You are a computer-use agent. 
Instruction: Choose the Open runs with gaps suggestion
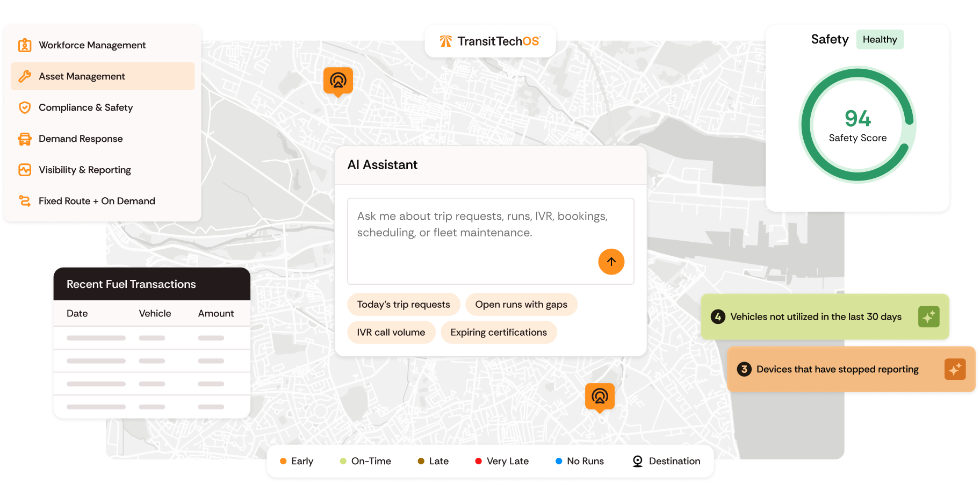pos(521,305)
